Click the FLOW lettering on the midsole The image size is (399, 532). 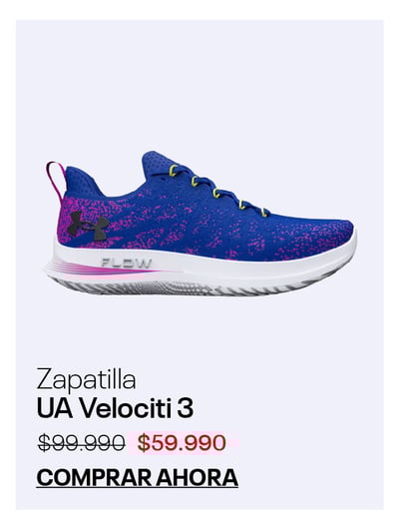127,263
